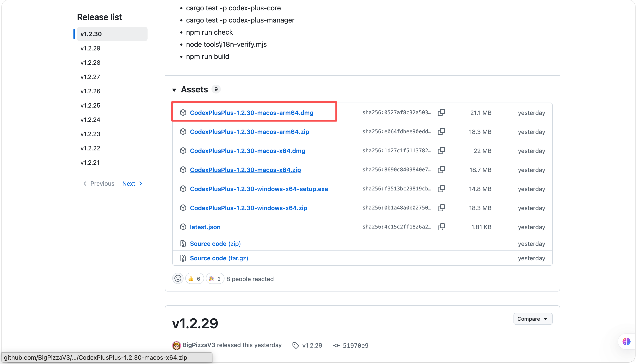
Task: Click the Assets count badge 9
Action: point(216,89)
